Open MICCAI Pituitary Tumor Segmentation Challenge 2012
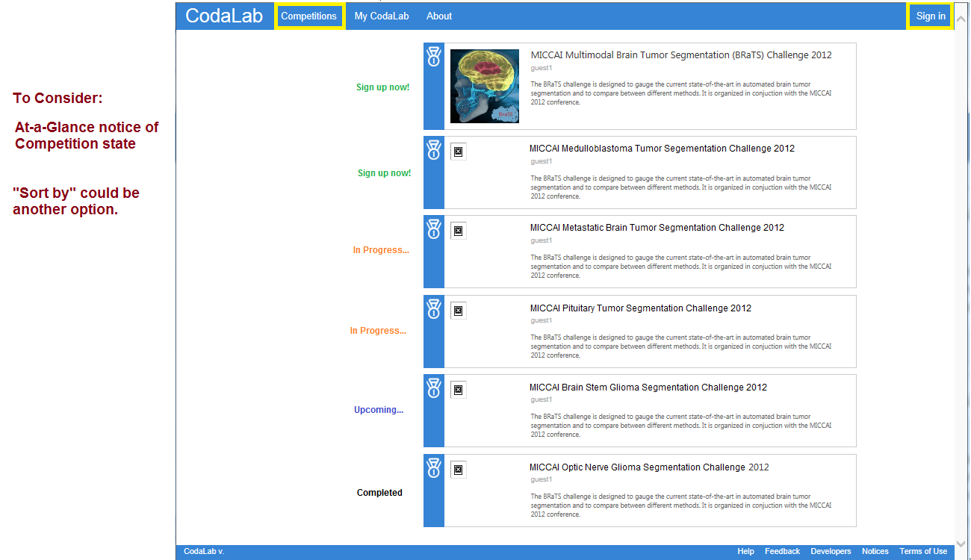The image size is (971, 560). [641, 308]
